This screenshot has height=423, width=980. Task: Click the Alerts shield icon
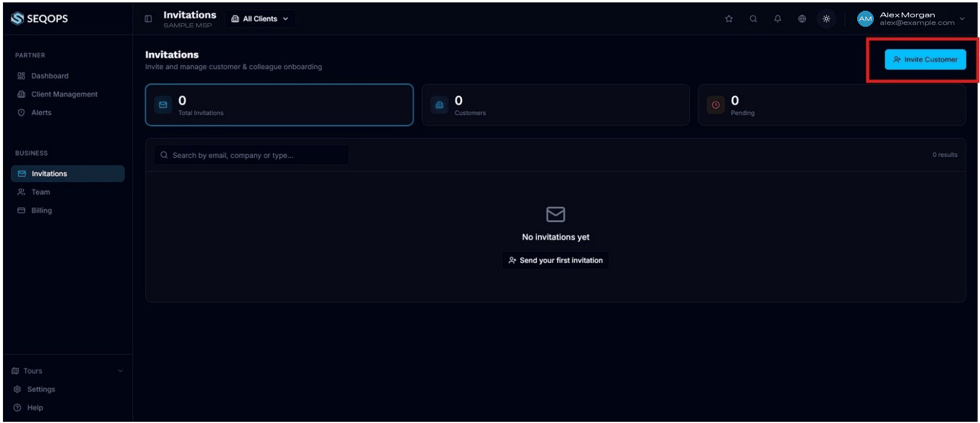coord(21,113)
